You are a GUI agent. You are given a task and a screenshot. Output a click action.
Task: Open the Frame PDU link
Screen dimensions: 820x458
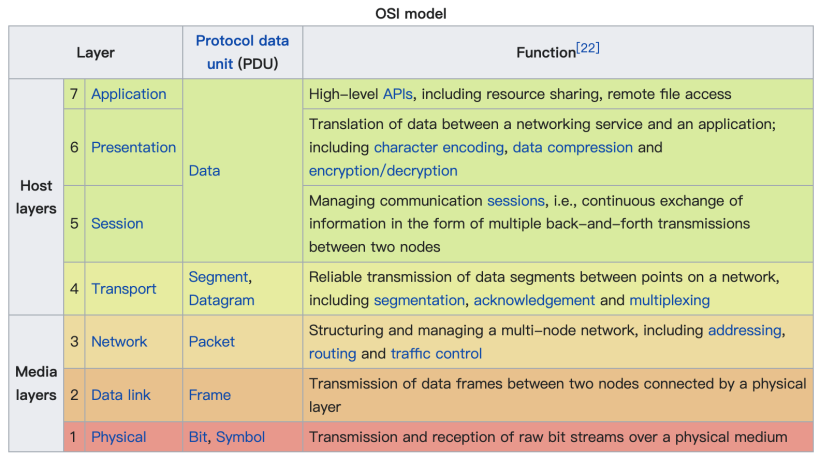point(210,395)
